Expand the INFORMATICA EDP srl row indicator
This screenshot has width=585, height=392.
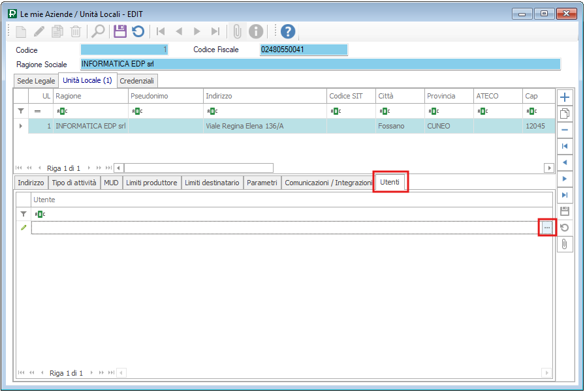click(20, 126)
